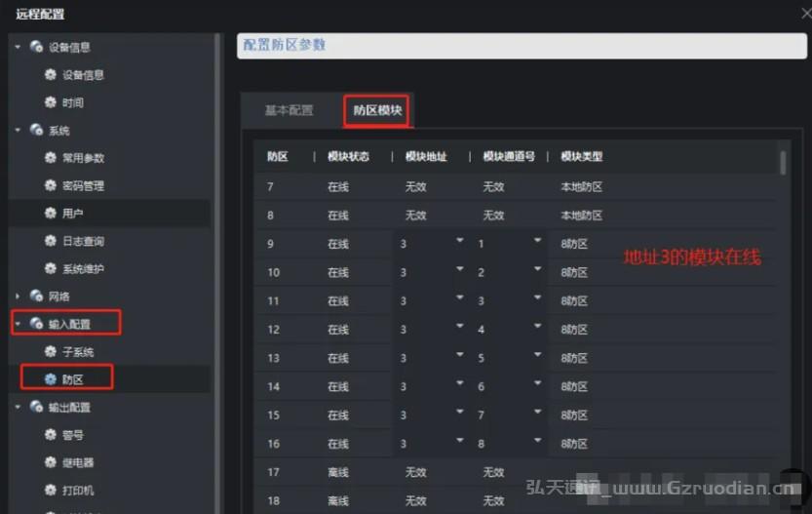Click the zone table vertical scrollbar
The width and height of the screenshot is (812, 514).
[x=783, y=163]
